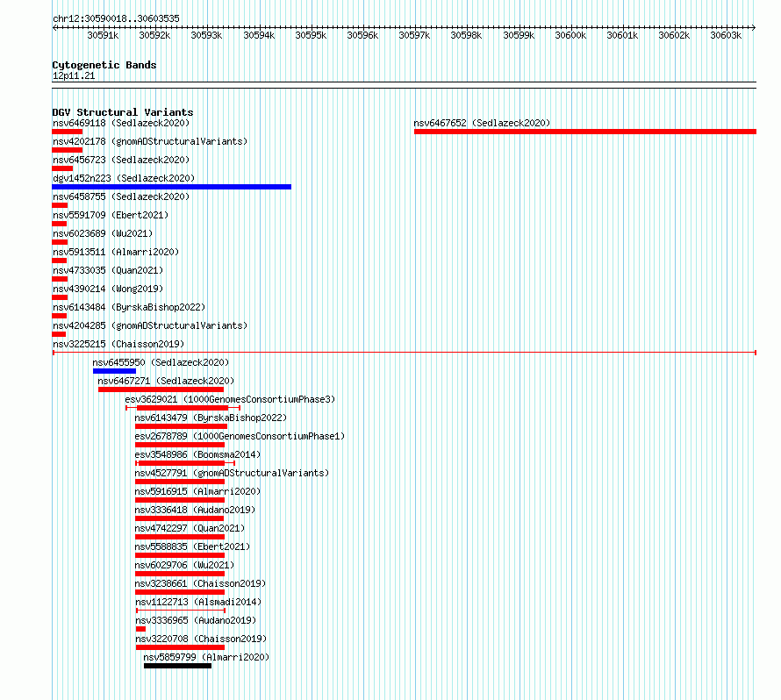Open the nsv3220708 (Chaisson2019) label
781x700 pixels.
(x=201, y=639)
